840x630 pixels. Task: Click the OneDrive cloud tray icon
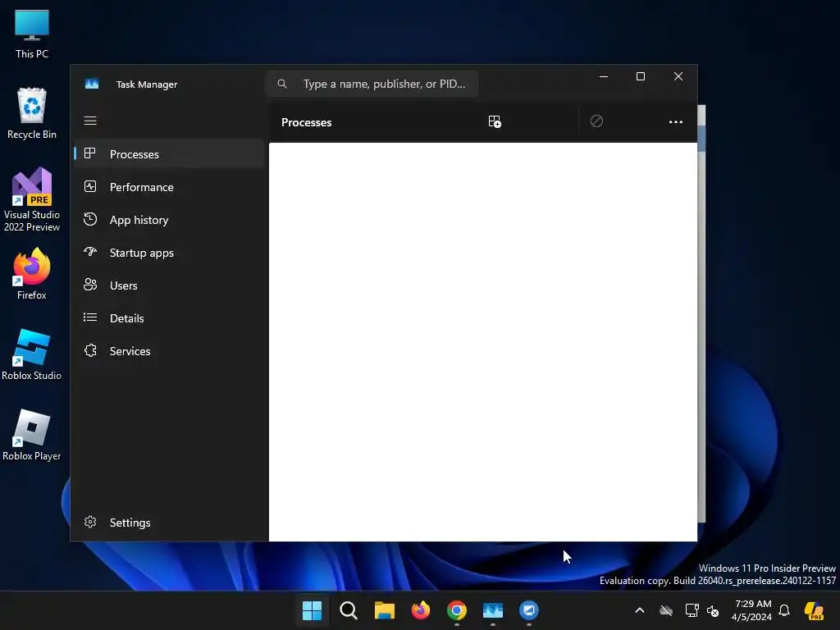[666, 610]
